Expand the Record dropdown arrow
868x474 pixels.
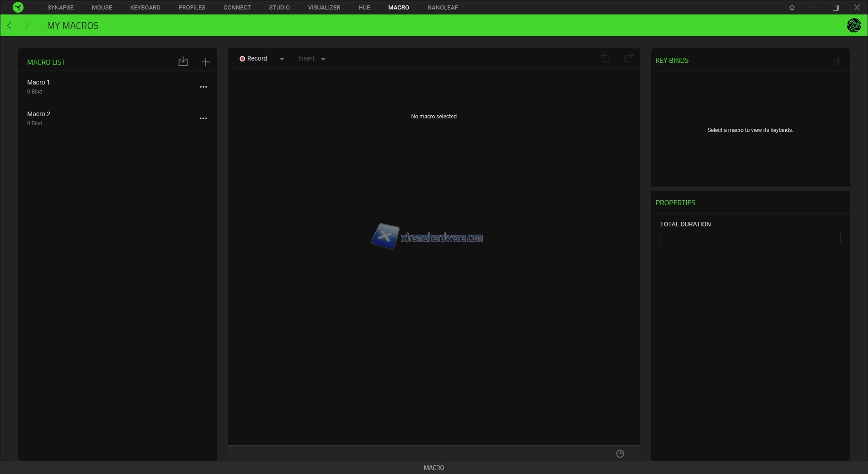pyautogui.click(x=282, y=59)
